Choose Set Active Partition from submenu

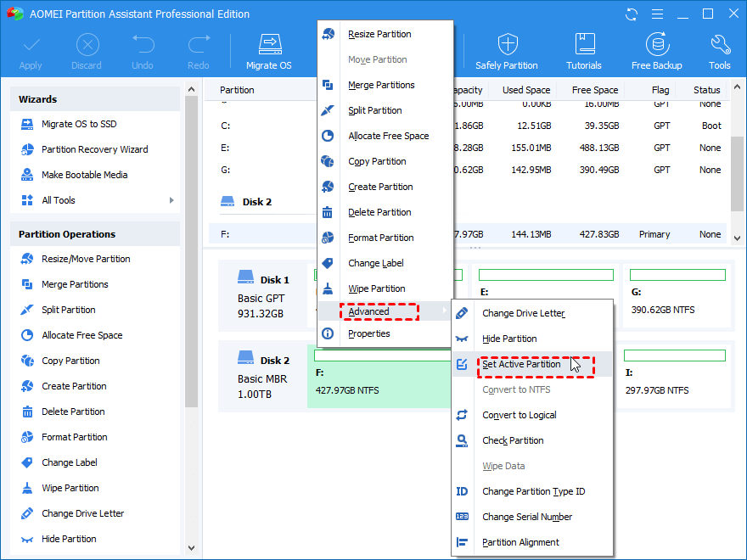pyautogui.click(x=521, y=364)
